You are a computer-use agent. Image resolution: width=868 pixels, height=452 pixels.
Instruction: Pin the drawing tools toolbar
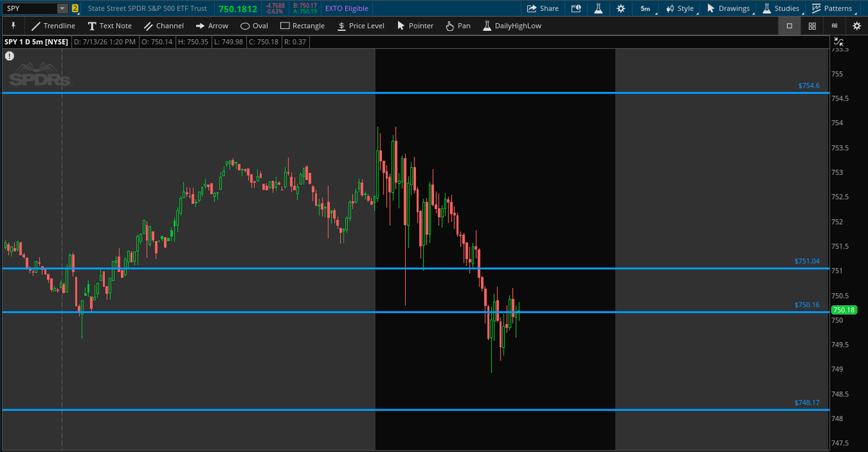13,25
